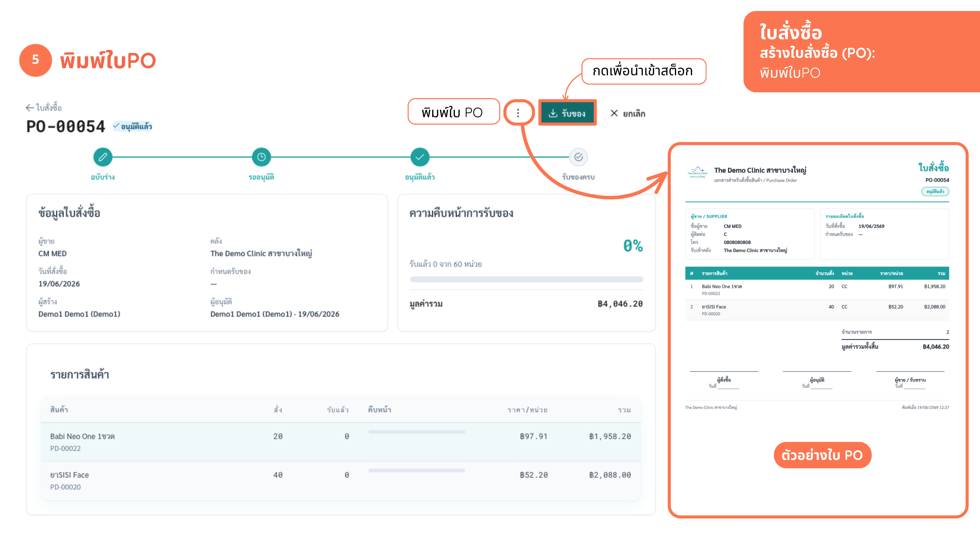This screenshot has width=980, height=551.
Task: Click the product name Babi Neo One 1ขวด in the items table
Action: click(x=82, y=437)
